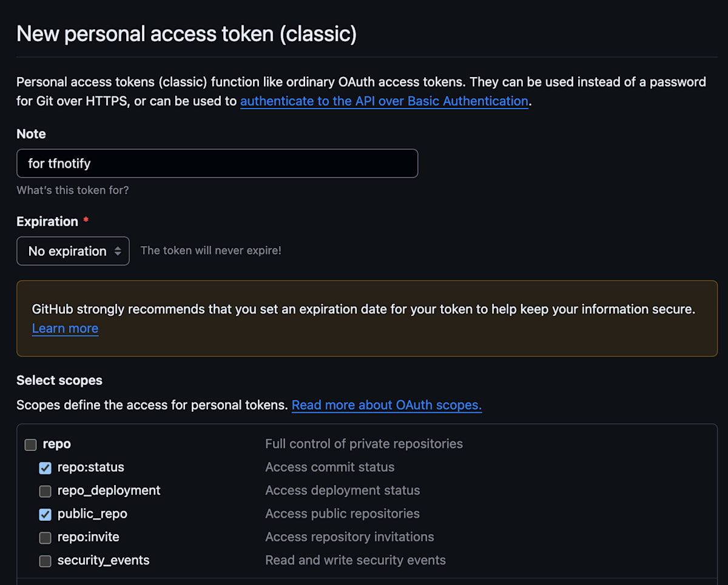Open 'authenticate to the API over Basic Authentication' link
Screen dimensions: 728x585
pos(384,101)
